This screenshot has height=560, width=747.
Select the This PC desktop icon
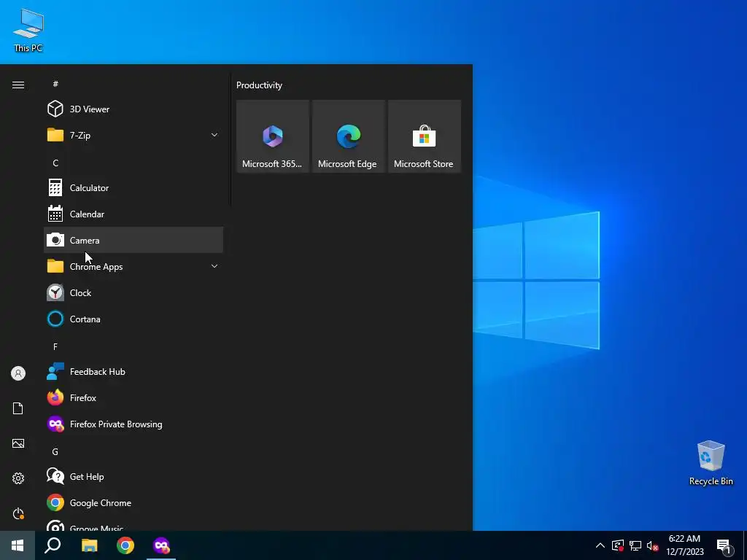(28, 30)
